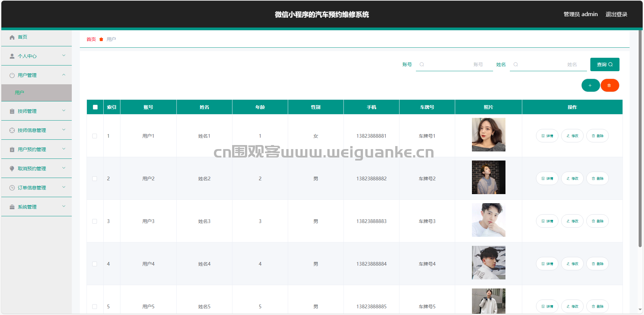Click 退出登录 to log out
Screen dimensions: 644x315
616,14
